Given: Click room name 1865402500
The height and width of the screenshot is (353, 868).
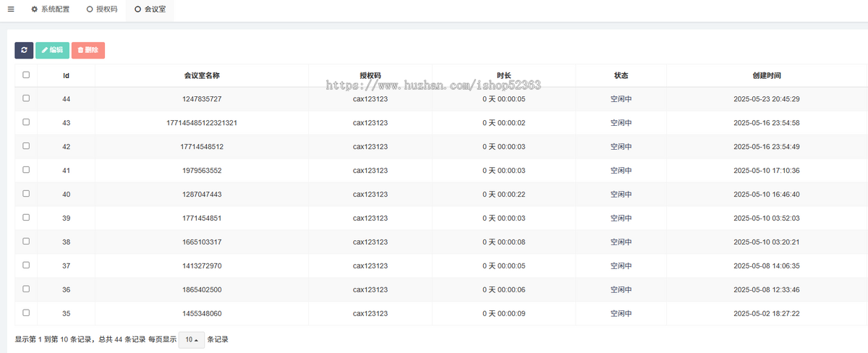Looking at the screenshot, I should click(x=202, y=290).
